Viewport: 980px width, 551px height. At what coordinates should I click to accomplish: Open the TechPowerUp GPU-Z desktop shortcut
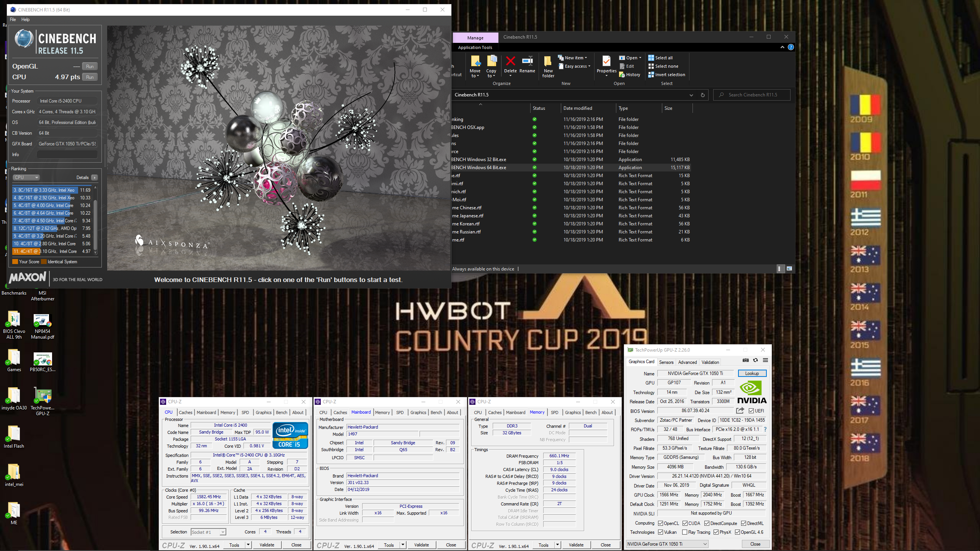click(42, 401)
